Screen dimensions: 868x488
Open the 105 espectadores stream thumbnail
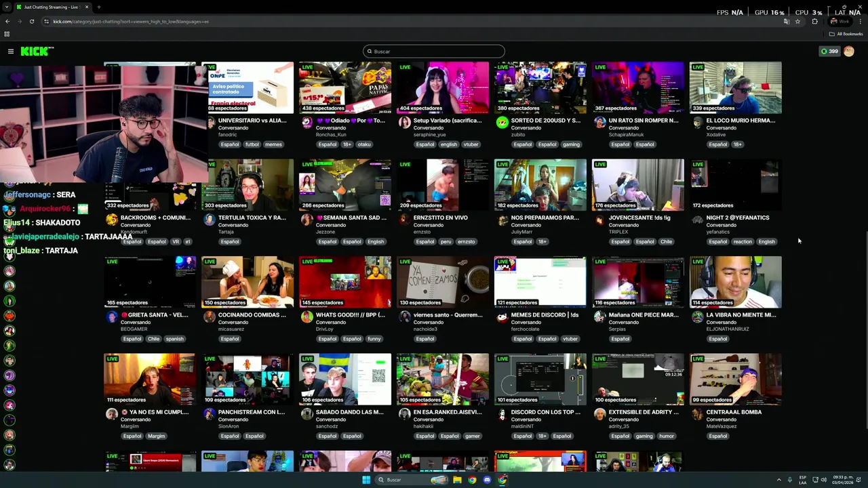point(443,379)
